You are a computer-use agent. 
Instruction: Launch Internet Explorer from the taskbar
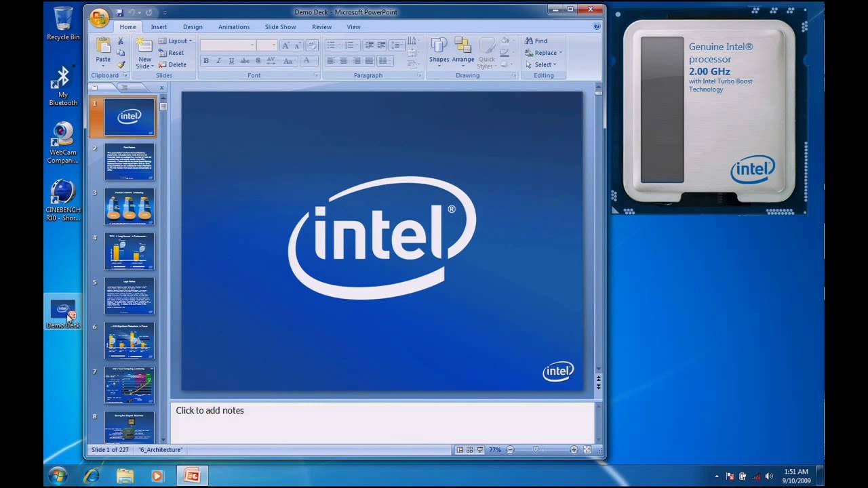92,476
